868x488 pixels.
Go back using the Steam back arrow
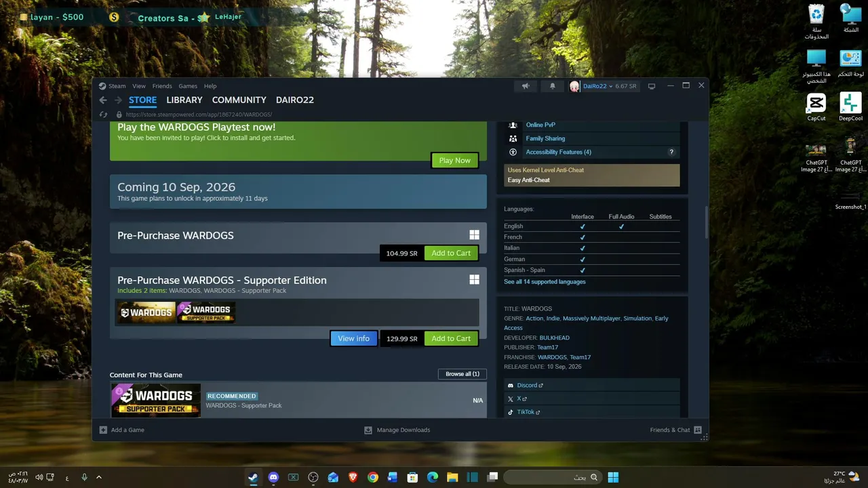point(103,100)
